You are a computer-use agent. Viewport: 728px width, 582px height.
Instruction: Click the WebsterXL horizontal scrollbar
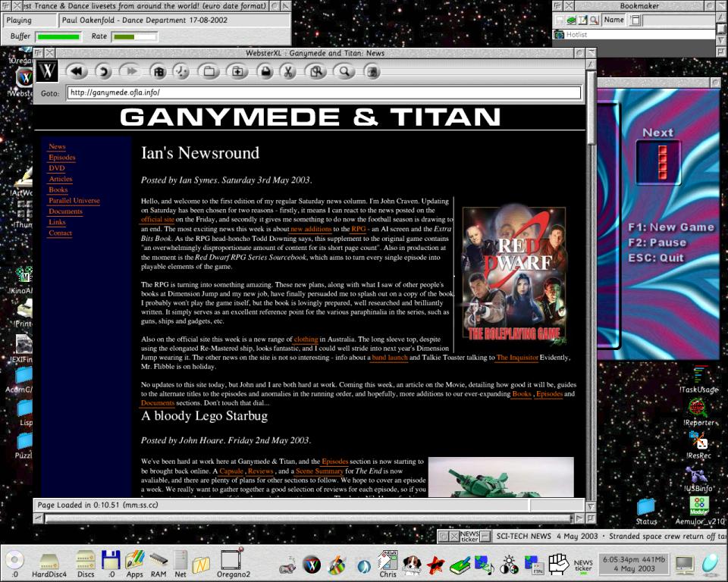point(309,518)
